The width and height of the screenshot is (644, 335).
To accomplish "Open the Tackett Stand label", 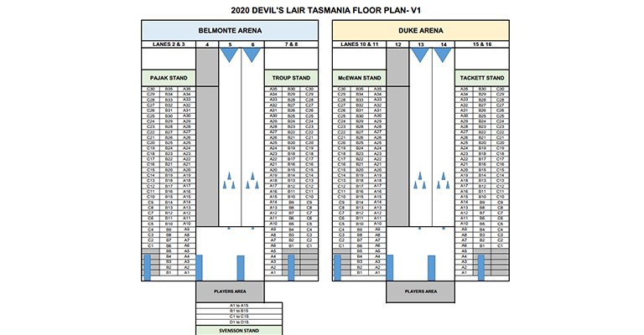I will [482, 78].
